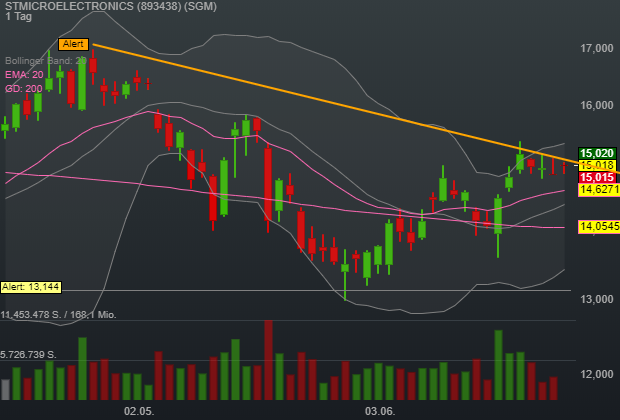This screenshot has width=620, height=420.
Task: Click the 1 Tag timeframe label
Action: (x=19, y=17)
